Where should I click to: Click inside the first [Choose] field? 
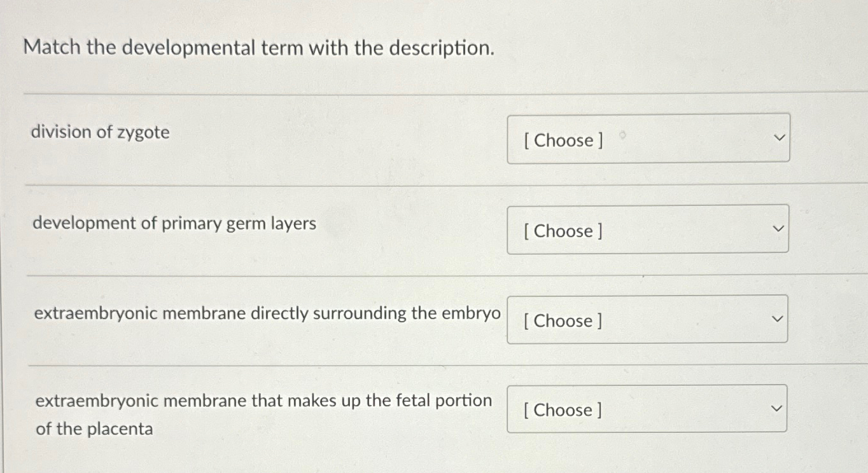pyautogui.click(x=563, y=141)
